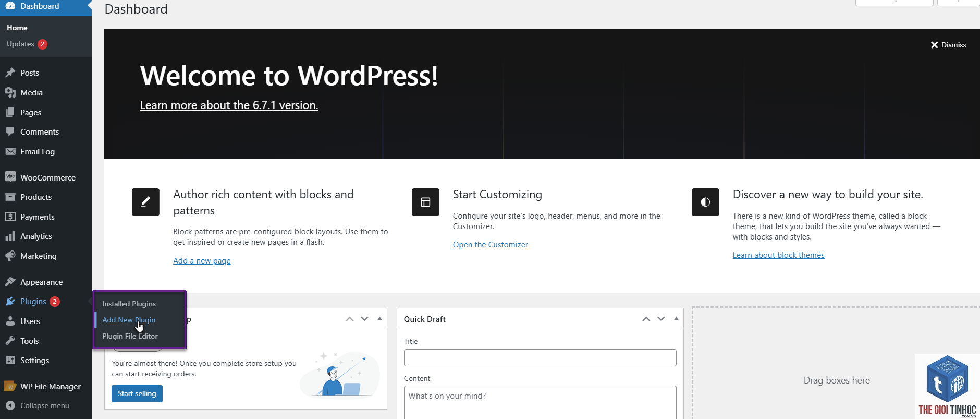Collapse the Quick Draft widget panel
Viewport: 980px width, 419px height.
click(676, 318)
